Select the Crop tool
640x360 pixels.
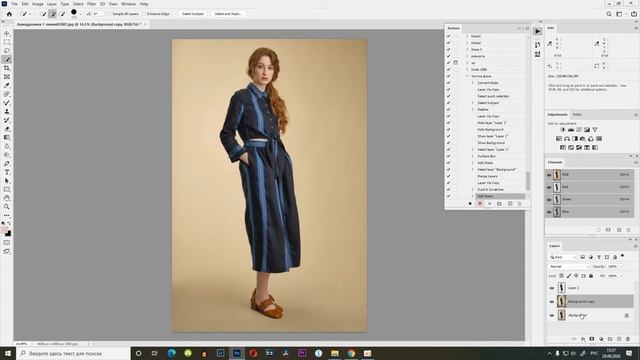[7, 68]
